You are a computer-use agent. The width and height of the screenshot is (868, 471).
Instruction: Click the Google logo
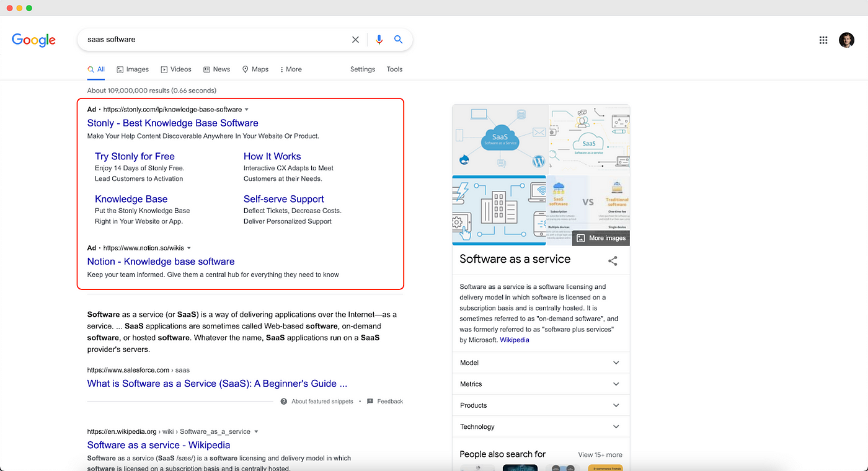33,40
